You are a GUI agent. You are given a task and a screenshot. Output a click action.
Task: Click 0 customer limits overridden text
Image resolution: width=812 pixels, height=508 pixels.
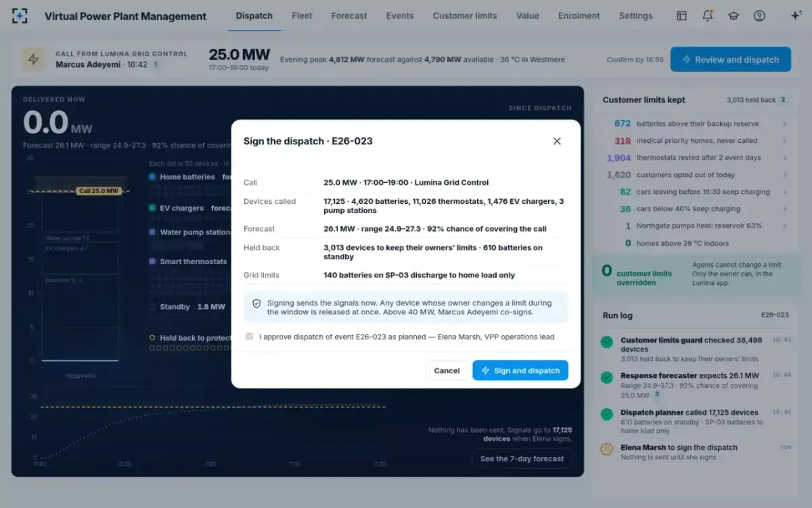coord(637,274)
